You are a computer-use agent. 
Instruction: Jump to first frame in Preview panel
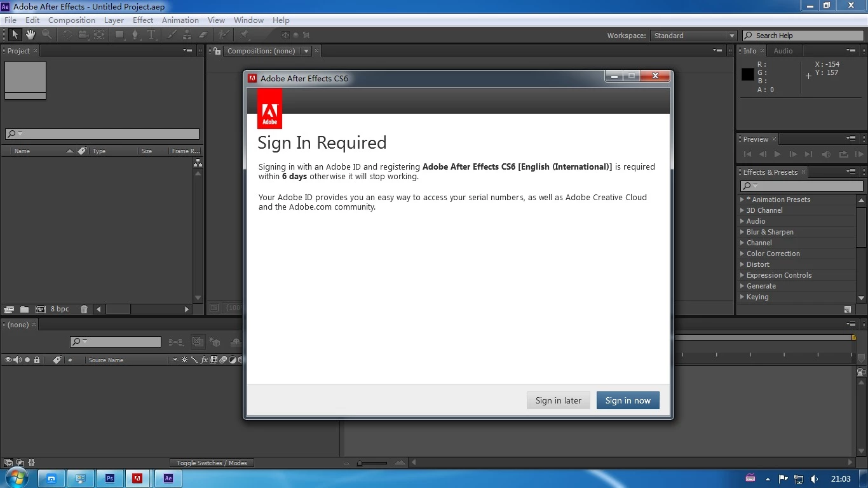click(x=747, y=154)
